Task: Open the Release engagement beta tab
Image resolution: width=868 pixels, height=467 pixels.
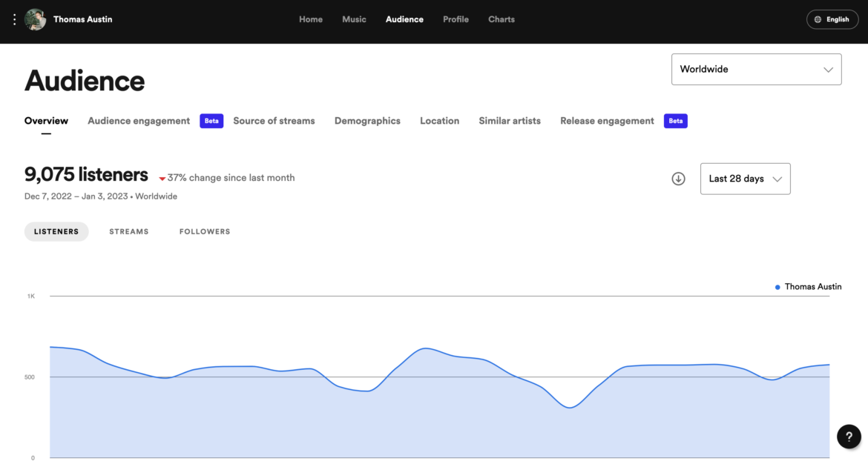Action: click(x=607, y=121)
